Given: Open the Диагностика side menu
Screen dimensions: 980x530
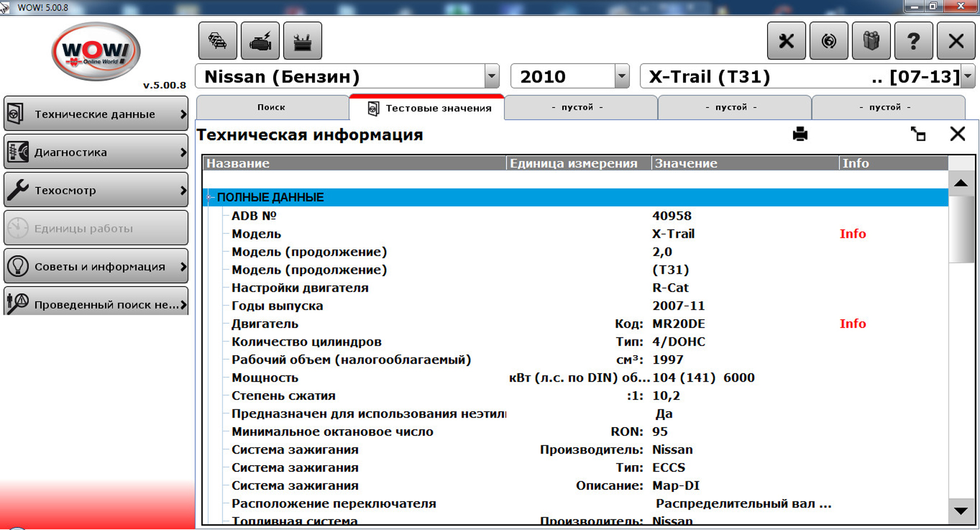Looking at the screenshot, I should 96,152.
